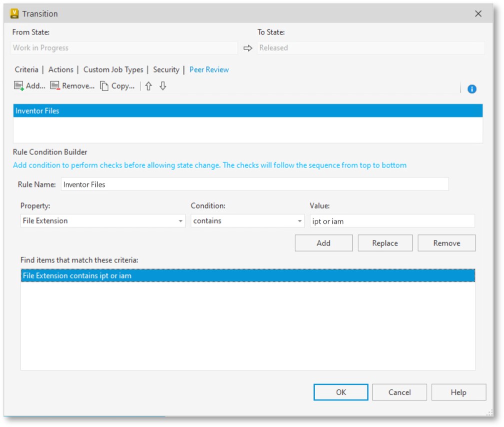Click the Rule Name input field

coord(255,184)
